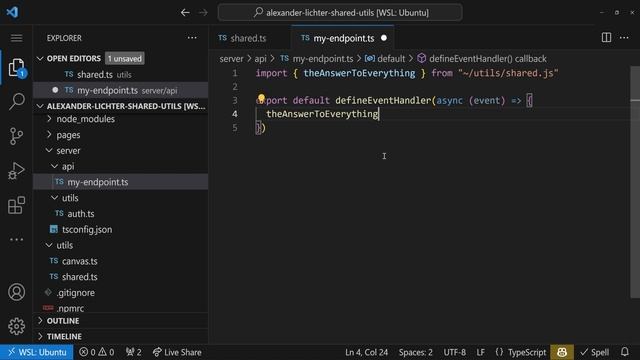The width and height of the screenshot is (640, 360).
Task: Change the UTF-8 file encoding
Action: (454, 352)
